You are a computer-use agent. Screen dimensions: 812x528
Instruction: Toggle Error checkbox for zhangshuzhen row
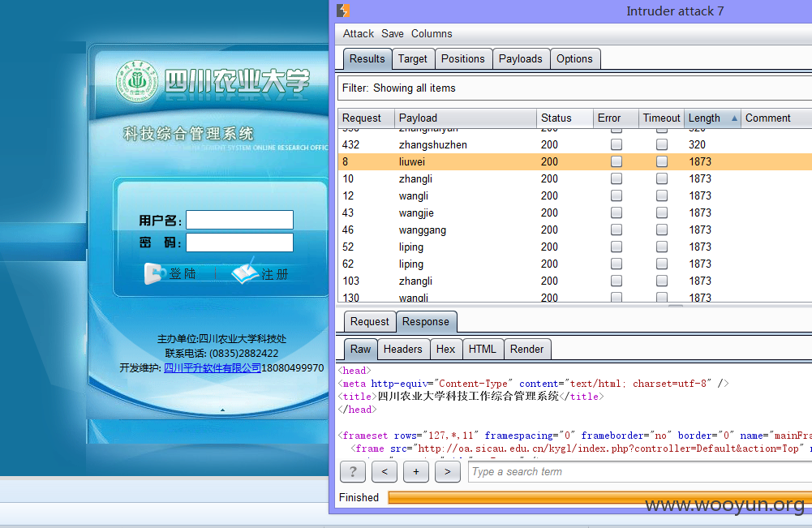(x=617, y=144)
